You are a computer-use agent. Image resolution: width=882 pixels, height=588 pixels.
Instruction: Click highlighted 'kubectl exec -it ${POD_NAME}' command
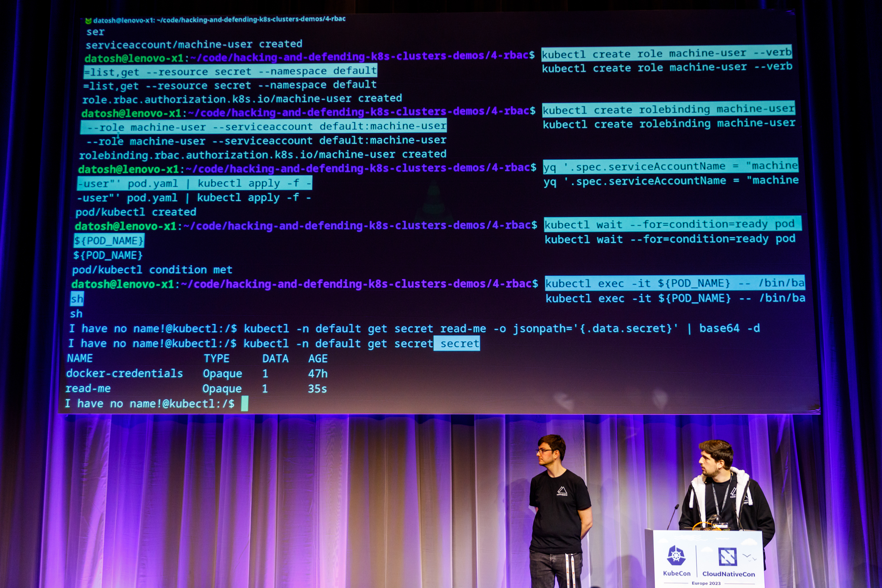[x=675, y=283]
